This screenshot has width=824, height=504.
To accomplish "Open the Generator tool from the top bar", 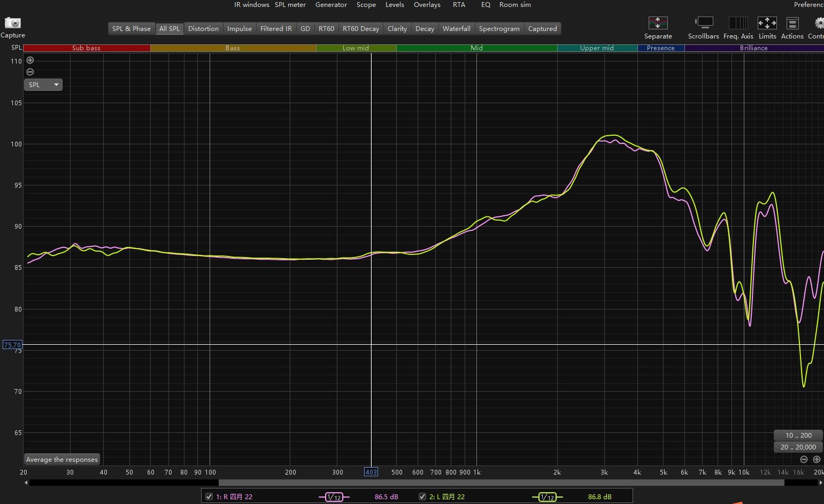I will [331, 5].
